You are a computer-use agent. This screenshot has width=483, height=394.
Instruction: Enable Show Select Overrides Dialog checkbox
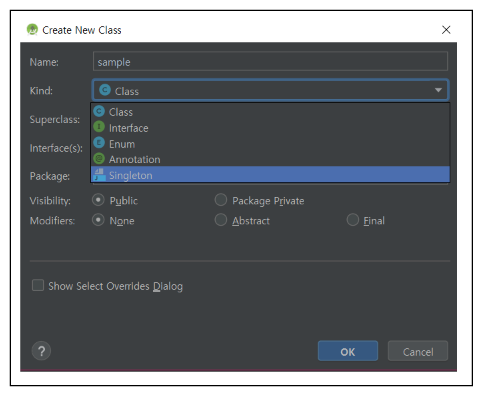pyautogui.click(x=38, y=285)
